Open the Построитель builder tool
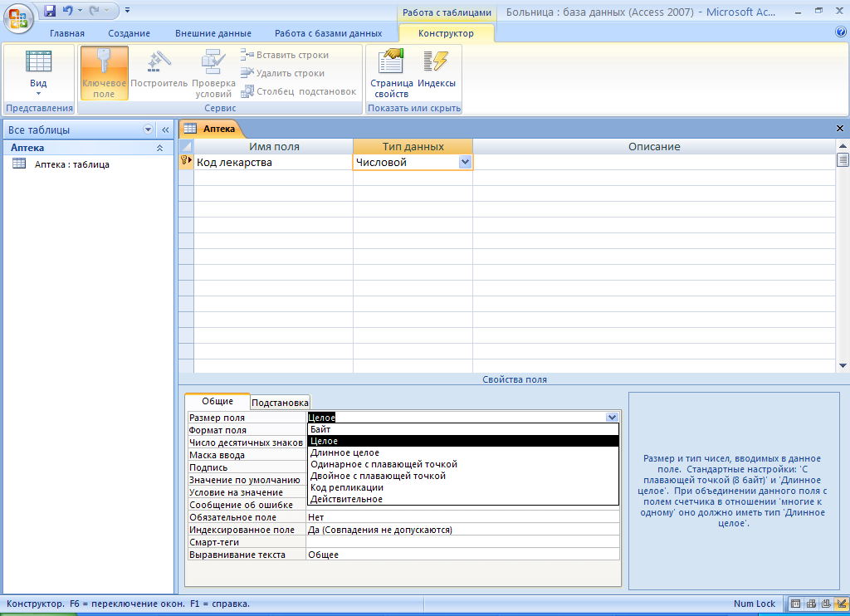The width and height of the screenshot is (850, 616). pyautogui.click(x=159, y=71)
